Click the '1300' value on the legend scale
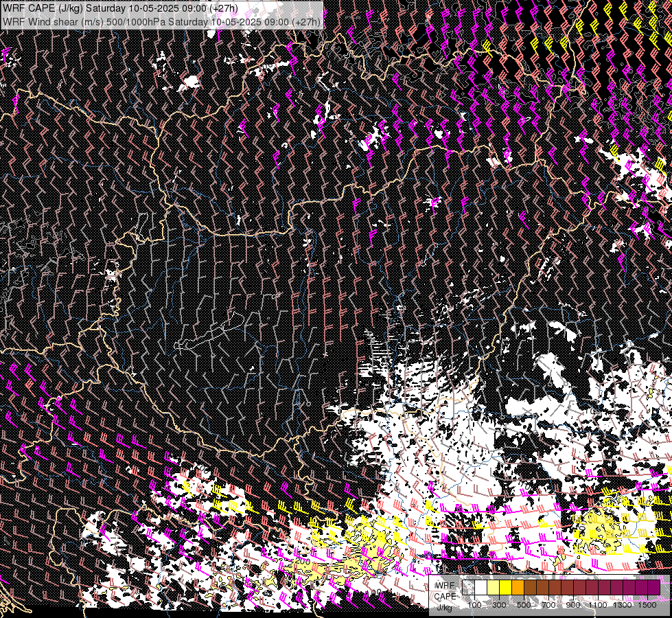Viewport: 672px width, 618px height. pos(623,605)
